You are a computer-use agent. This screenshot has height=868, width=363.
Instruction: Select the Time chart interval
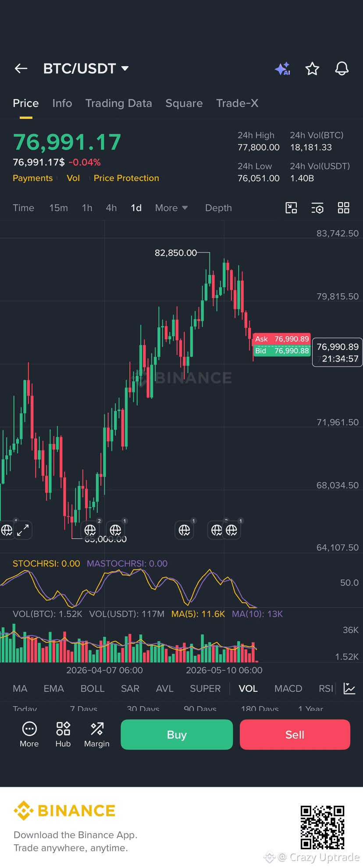click(24, 208)
